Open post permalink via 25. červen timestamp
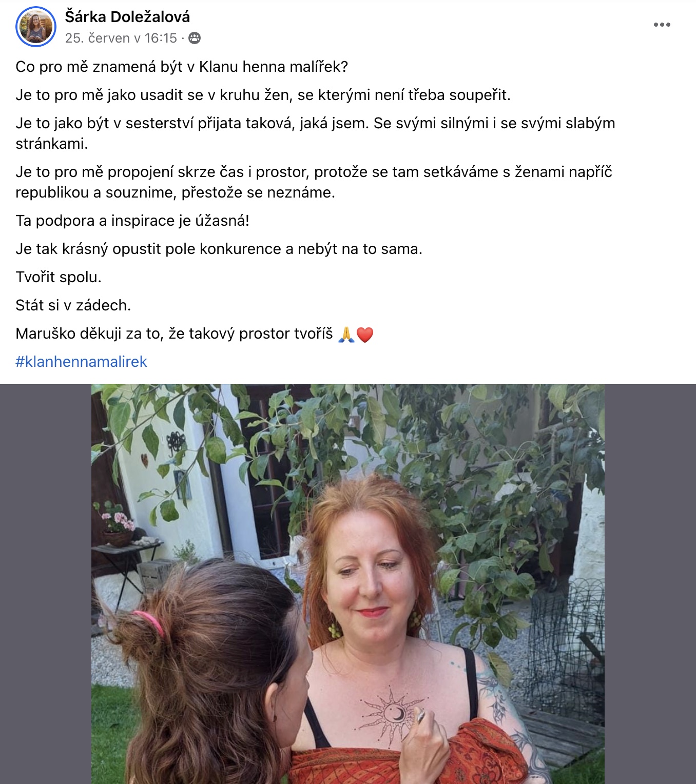696x784 pixels. pyautogui.click(x=121, y=38)
